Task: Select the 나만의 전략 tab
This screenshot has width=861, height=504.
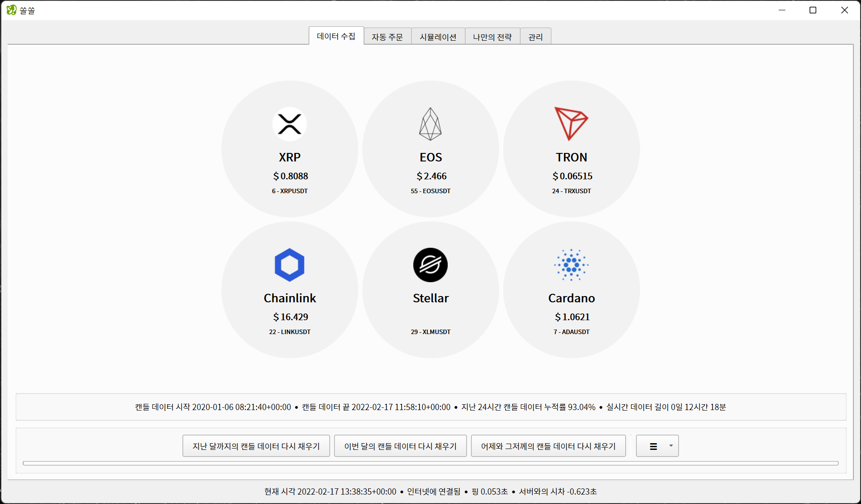Action: pos(492,37)
